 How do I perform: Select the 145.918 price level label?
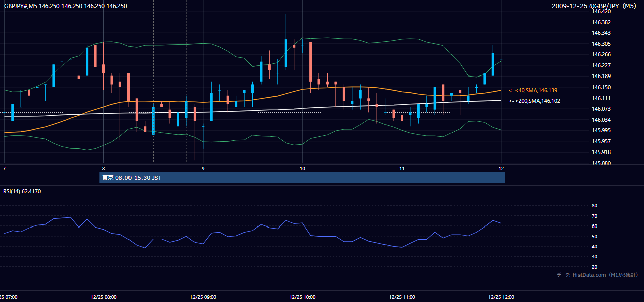(601, 152)
